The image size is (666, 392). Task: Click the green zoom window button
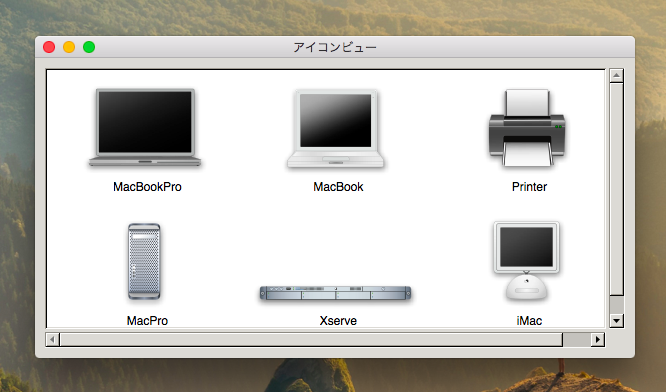(89, 47)
